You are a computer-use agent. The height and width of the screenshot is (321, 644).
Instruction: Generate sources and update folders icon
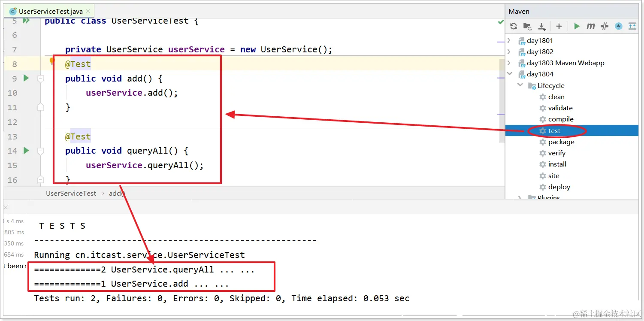(x=528, y=27)
